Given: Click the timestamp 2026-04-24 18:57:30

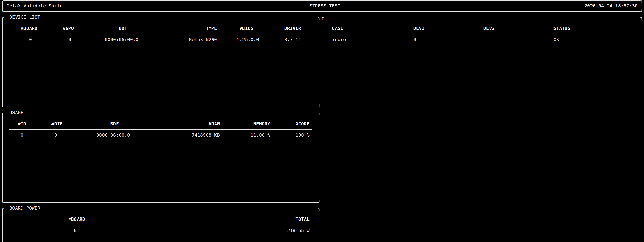Looking at the screenshot, I should point(611,6).
